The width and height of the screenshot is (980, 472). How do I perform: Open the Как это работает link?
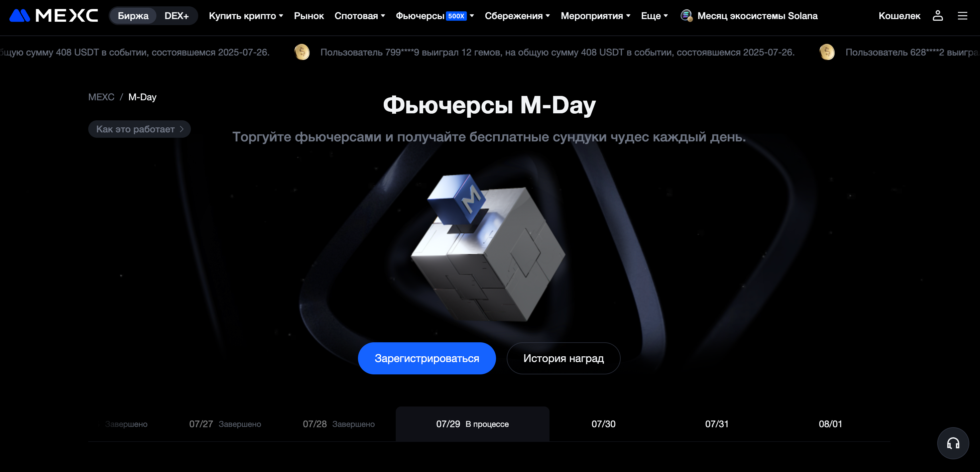[x=139, y=129]
